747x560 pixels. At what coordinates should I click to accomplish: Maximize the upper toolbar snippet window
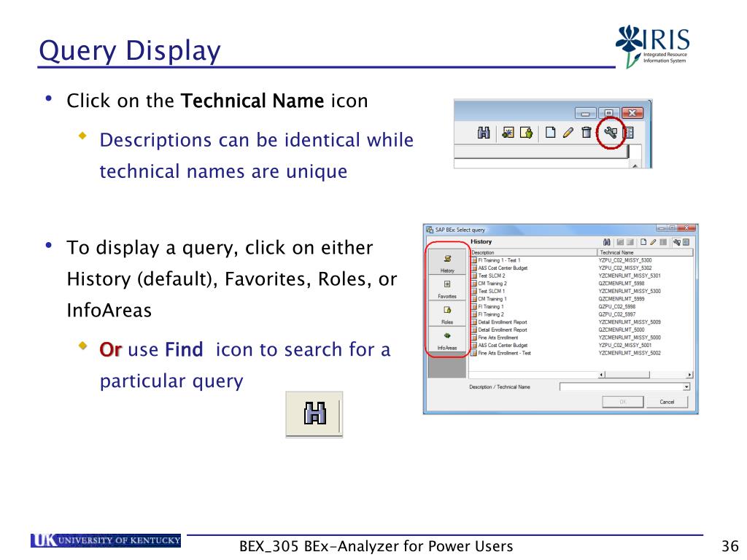pyautogui.click(x=608, y=113)
